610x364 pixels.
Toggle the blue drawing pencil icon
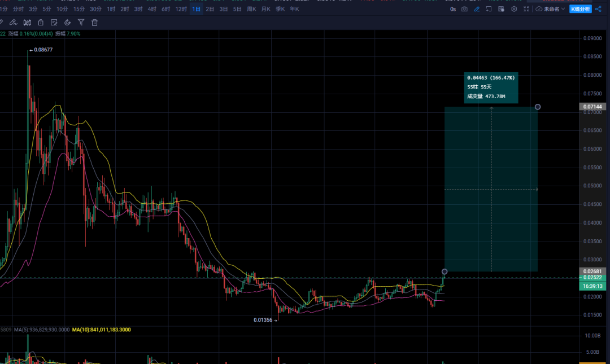point(477,9)
